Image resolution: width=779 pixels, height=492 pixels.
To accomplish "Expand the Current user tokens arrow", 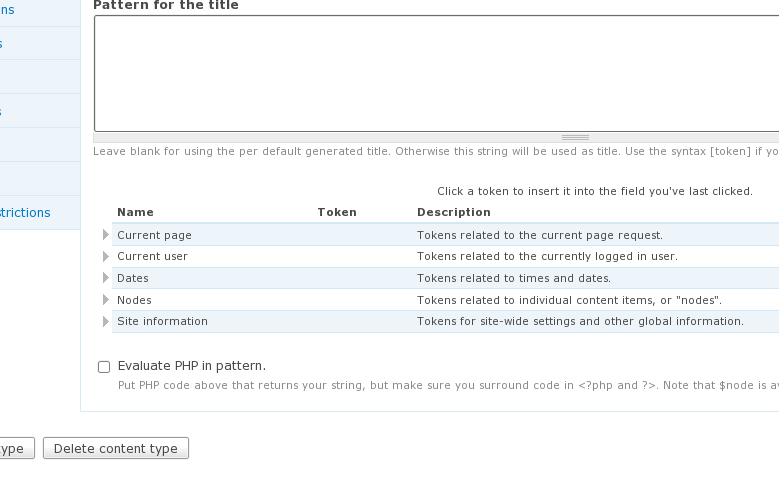I will [106, 257].
